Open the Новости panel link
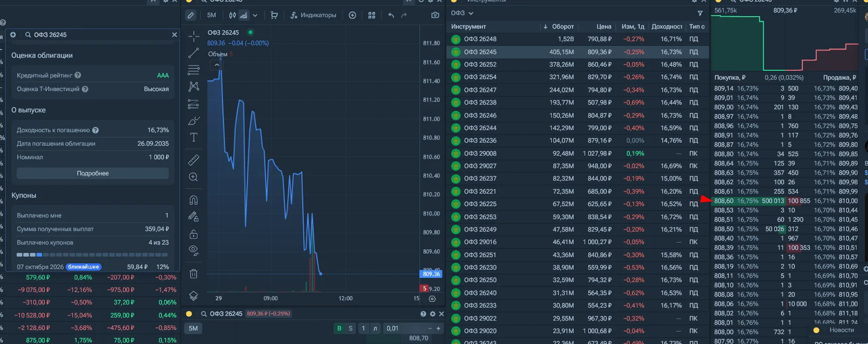Viewport: 868px width, 344px height. coord(841,330)
